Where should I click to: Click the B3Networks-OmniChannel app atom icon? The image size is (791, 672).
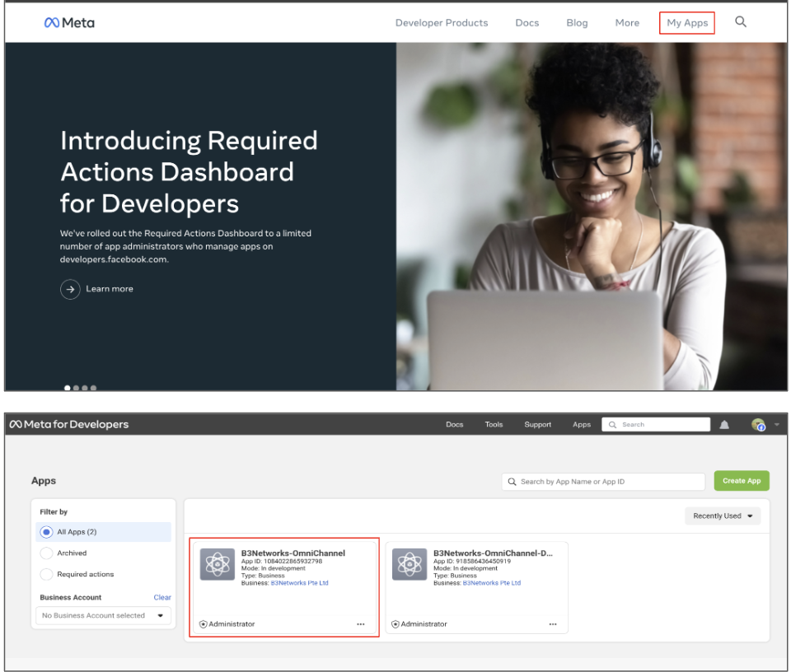[218, 564]
